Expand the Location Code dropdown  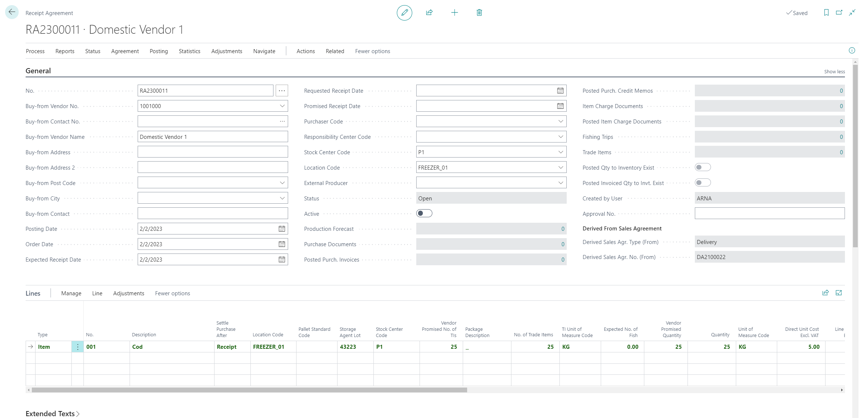tap(560, 167)
